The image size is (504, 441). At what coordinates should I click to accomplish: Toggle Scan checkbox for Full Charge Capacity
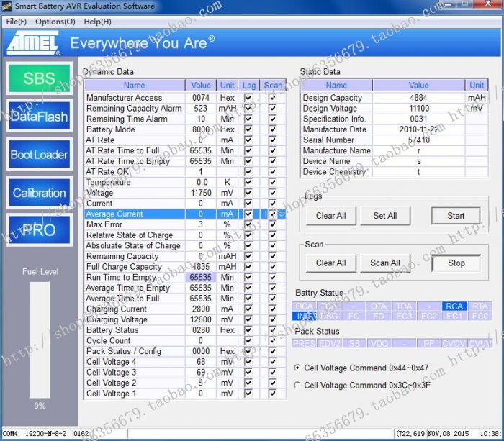[272, 267]
